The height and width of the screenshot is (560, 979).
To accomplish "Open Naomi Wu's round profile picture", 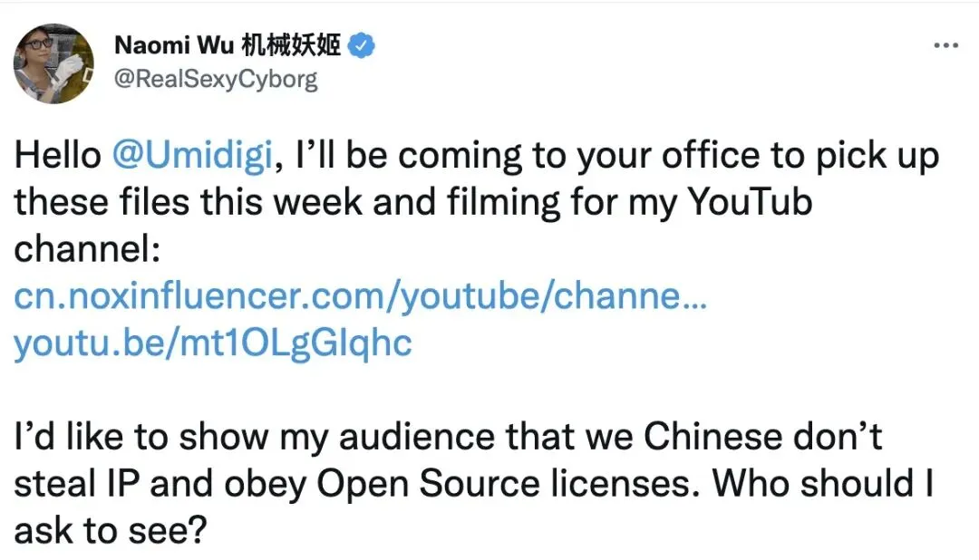I will [53, 63].
